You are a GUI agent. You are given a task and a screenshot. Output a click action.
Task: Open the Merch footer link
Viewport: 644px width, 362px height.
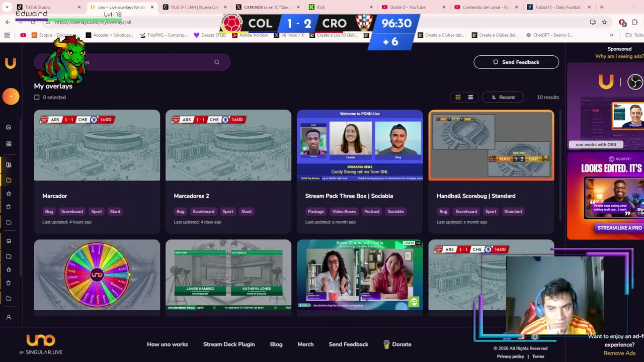(x=305, y=344)
